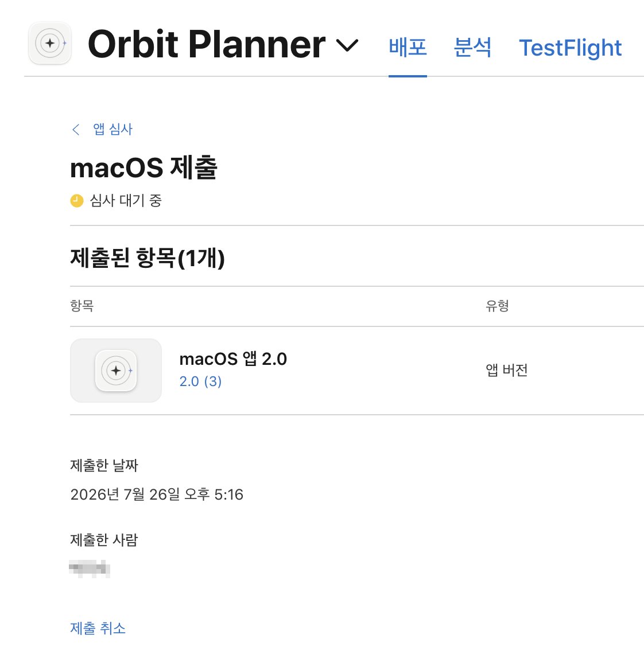Open the 2.0 (3) build link
The height and width of the screenshot is (670, 644).
tap(200, 381)
